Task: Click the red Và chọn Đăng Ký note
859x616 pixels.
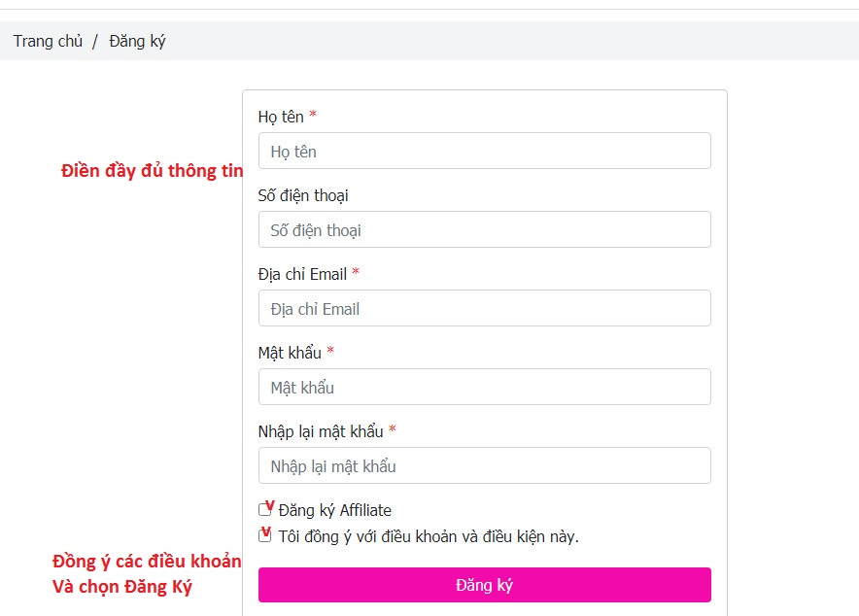Action: click(x=122, y=587)
